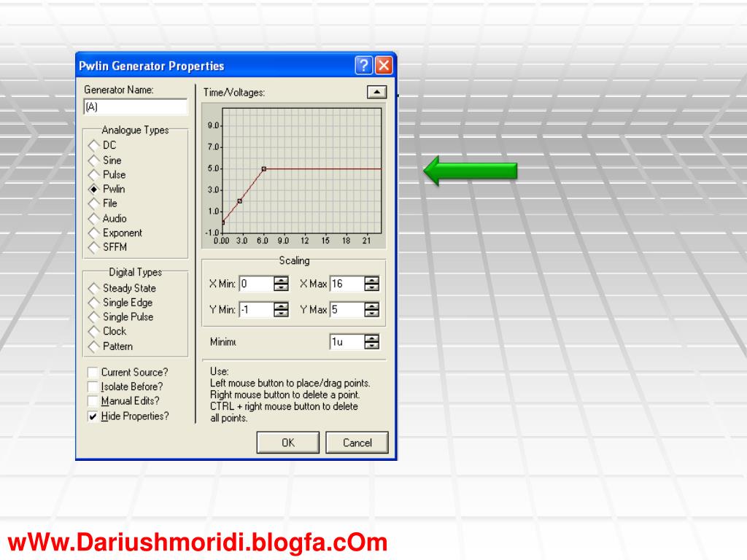Viewport: 747px width, 560px height.
Task: Click the X Max value field
Action: click(347, 284)
